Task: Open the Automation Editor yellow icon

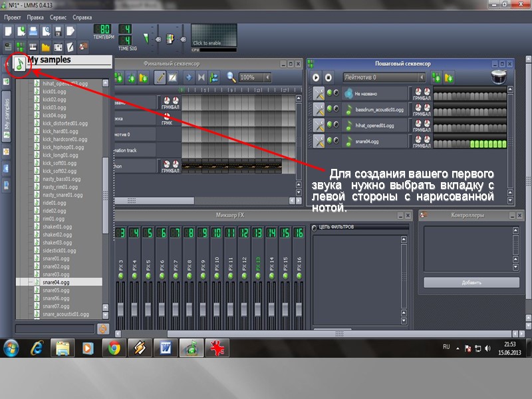Action: 45,47
